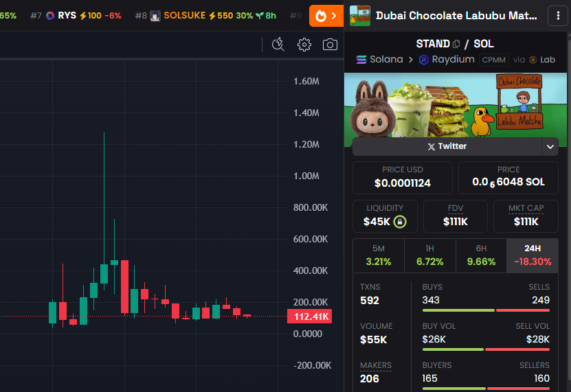Click the Solana chain link
This screenshot has width=571, height=392.
click(x=379, y=59)
